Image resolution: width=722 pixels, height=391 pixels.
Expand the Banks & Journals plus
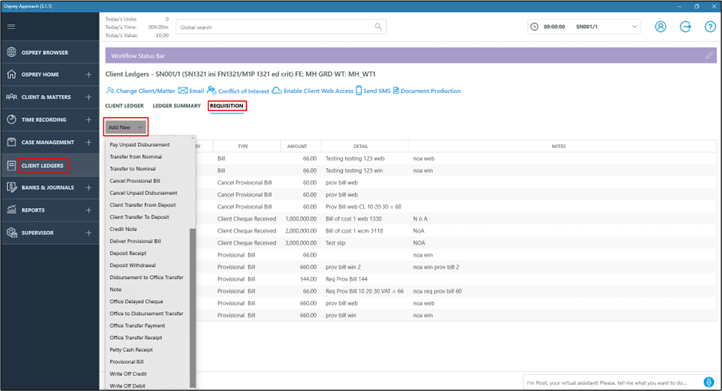coord(88,187)
